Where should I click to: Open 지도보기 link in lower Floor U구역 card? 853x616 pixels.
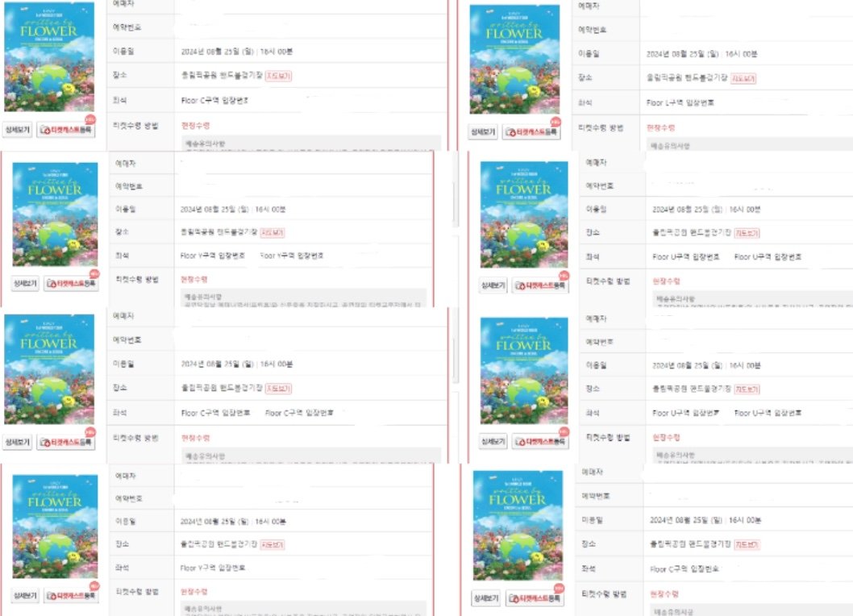pos(747,389)
